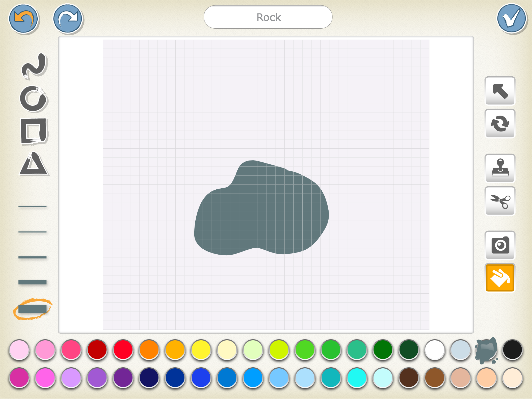This screenshot has width=532, height=399.
Task: Toggle the paint bucket fill tool
Action: click(x=500, y=278)
